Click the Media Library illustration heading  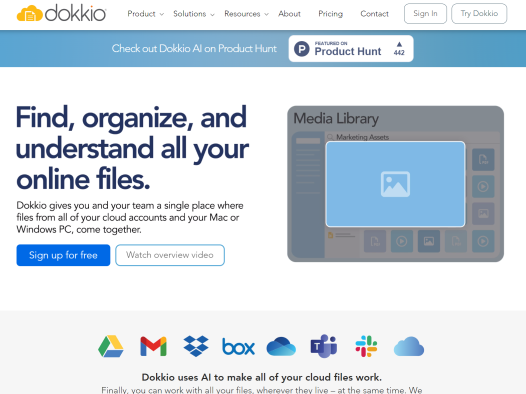(336, 119)
